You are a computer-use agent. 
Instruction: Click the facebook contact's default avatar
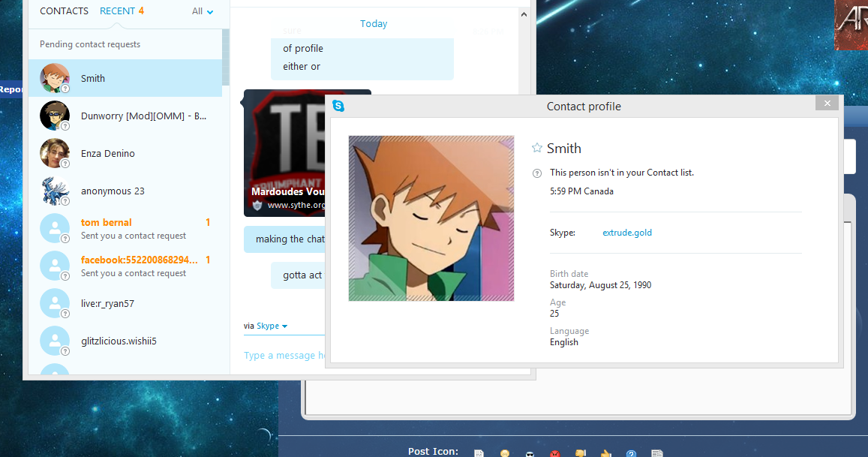(x=54, y=266)
